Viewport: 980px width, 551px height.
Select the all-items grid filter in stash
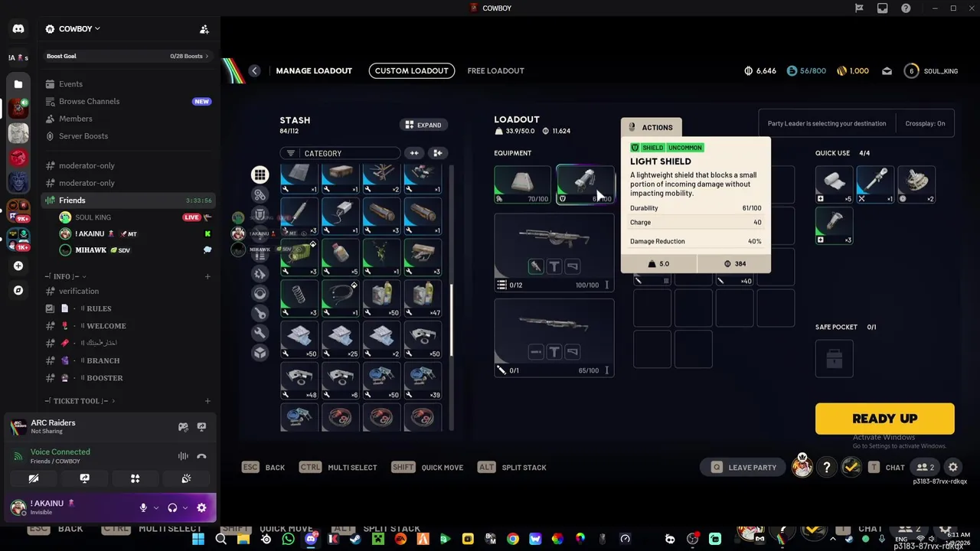(x=260, y=174)
